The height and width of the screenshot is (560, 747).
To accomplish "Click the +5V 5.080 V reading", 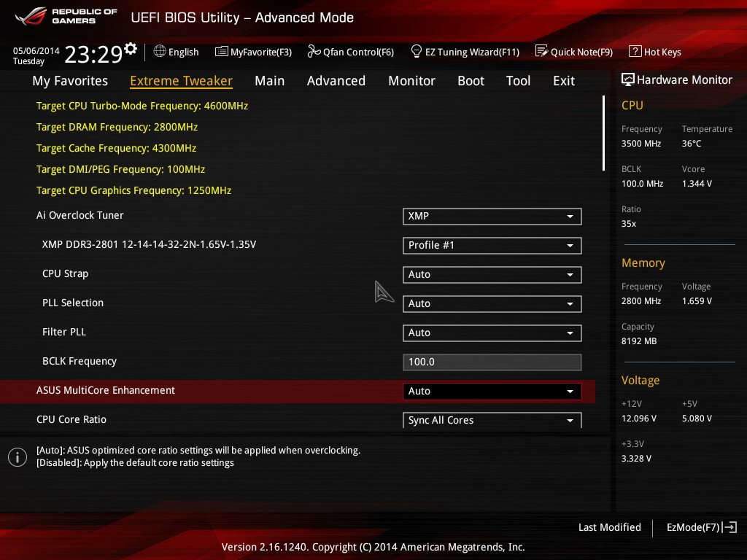I will [x=697, y=418].
